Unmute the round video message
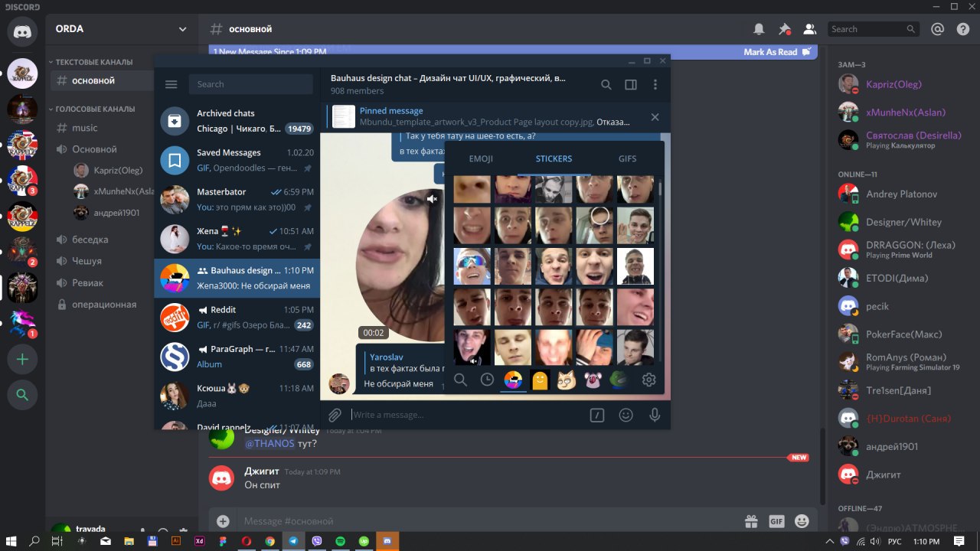980x551 pixels. click(x=432, y=199)
